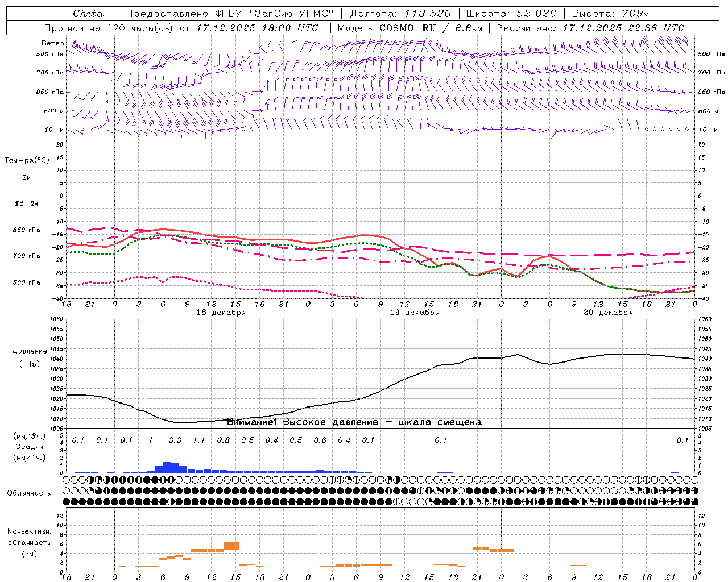This screenshot has height=582, width=728.
Task: Click the "500 м" wind level label at left
Action: (x=54, y=111)
